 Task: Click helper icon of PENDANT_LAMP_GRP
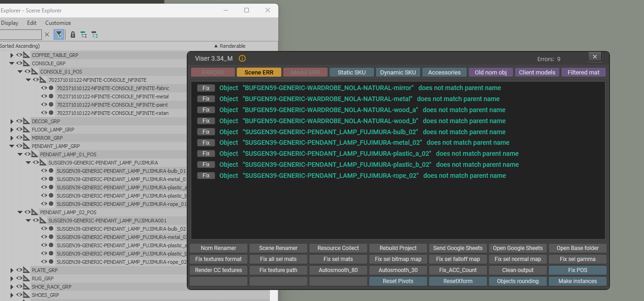coord(27,146)
